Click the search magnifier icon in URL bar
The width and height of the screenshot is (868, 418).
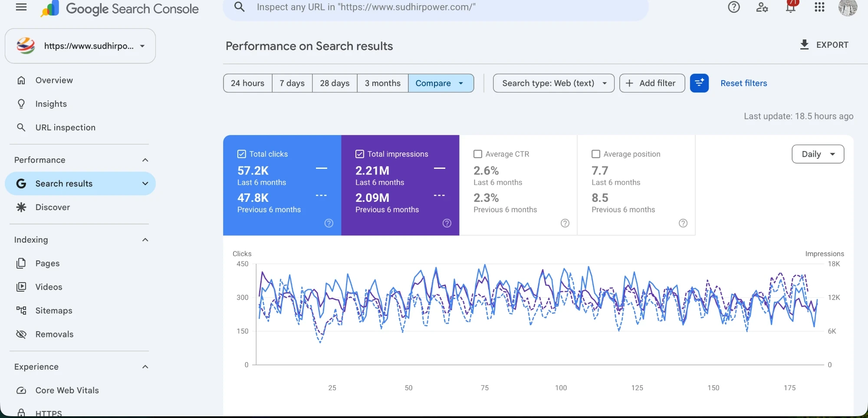240,7
